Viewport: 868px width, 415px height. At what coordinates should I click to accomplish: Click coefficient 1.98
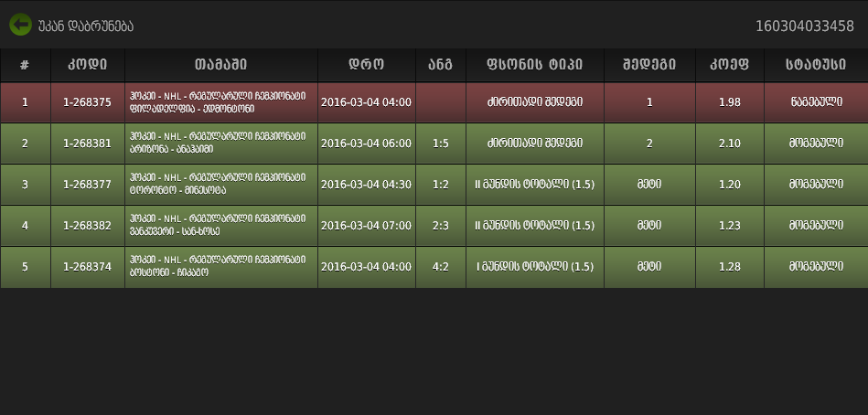(x=730, y=102)
